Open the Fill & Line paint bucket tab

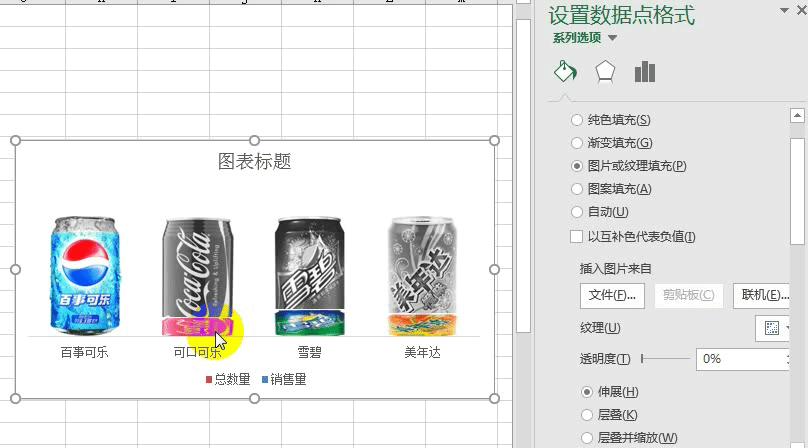pos(565,72)
